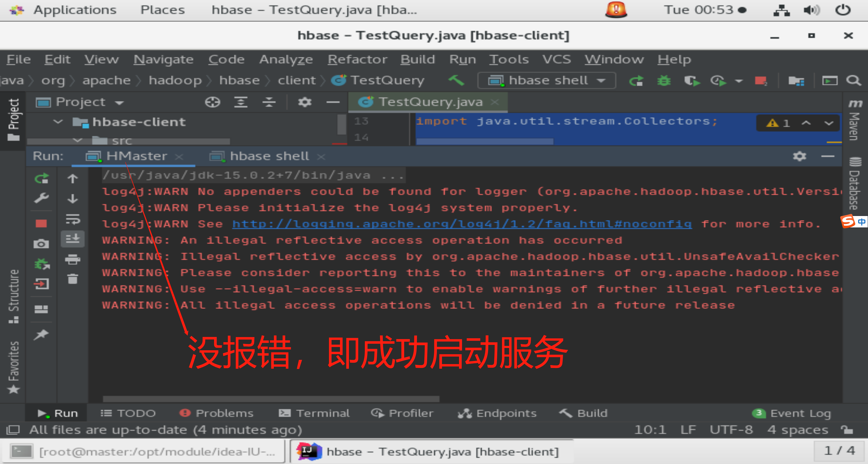The image size is (868, 464).
Task: Clear console output with trash icon
Action: [x=73, y=279]
